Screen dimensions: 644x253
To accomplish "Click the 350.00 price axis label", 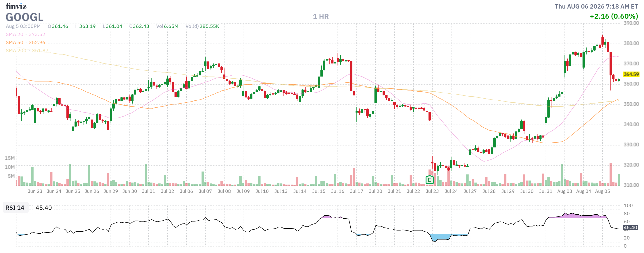I will pyautogui.click(x=631, y=104).
